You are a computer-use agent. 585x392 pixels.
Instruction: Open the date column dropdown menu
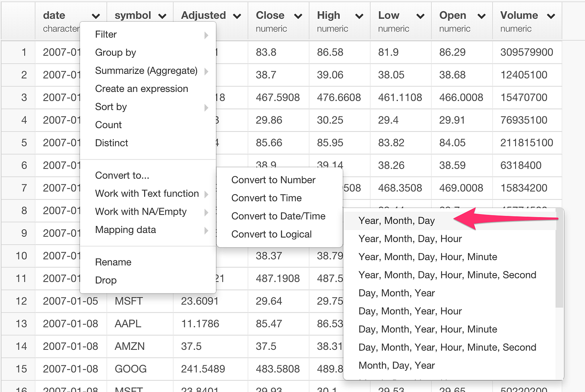[x=97, y=15]
